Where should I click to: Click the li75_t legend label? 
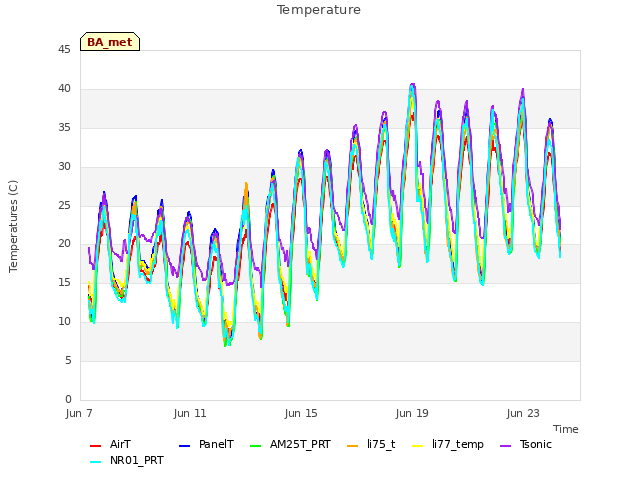381,444
